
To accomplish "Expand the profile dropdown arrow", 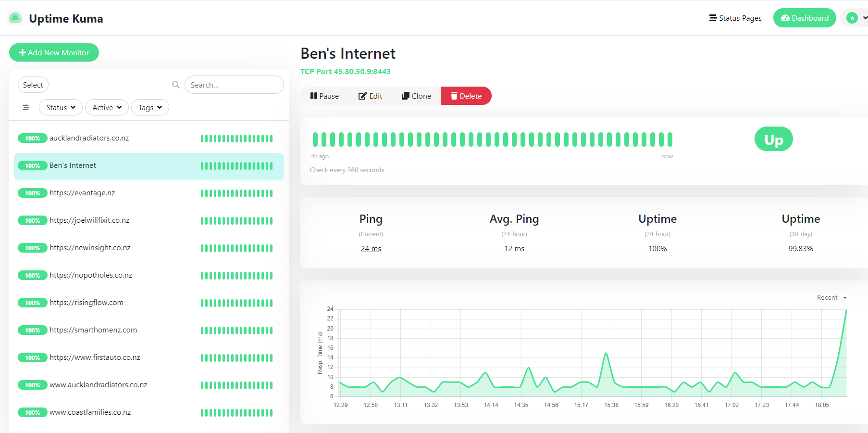I will (x=865, y=18).
